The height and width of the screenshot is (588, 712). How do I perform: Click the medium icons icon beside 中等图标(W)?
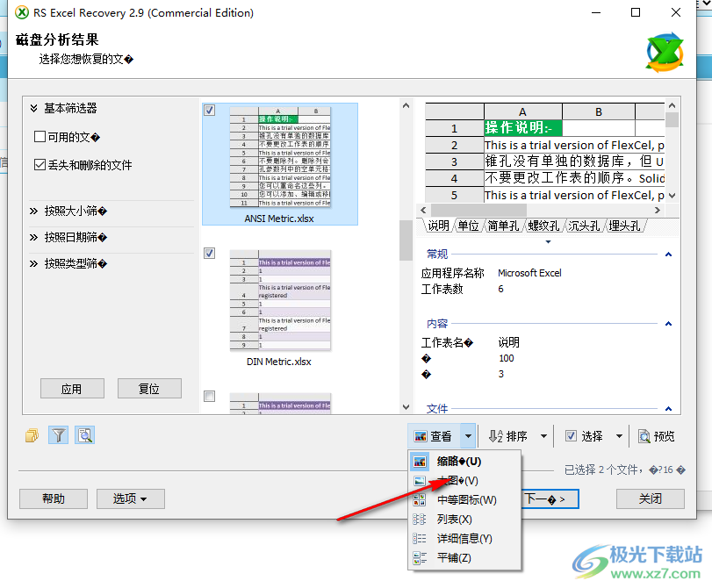coord(420,500)
